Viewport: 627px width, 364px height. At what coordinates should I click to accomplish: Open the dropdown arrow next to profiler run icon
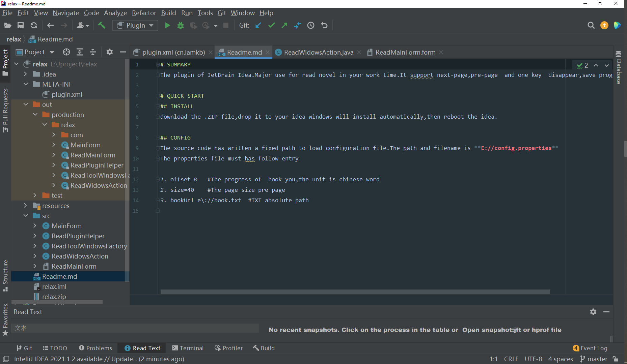coord(215,26)
